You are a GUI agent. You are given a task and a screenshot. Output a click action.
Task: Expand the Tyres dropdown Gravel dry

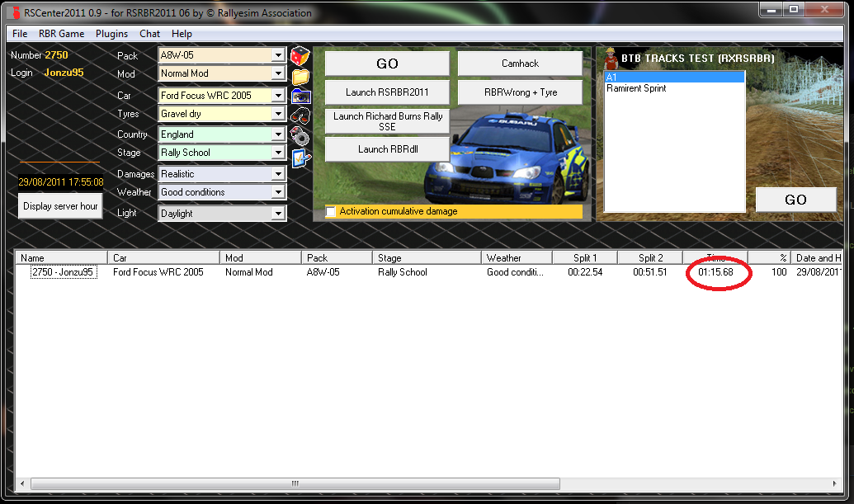click(x=278, y=114)
